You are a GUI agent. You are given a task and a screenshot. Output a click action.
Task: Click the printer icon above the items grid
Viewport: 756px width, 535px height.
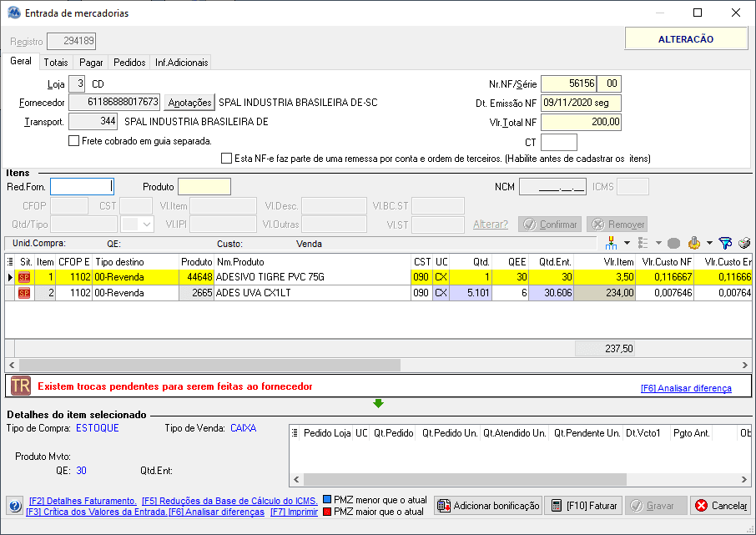click(x=744, y=243)
